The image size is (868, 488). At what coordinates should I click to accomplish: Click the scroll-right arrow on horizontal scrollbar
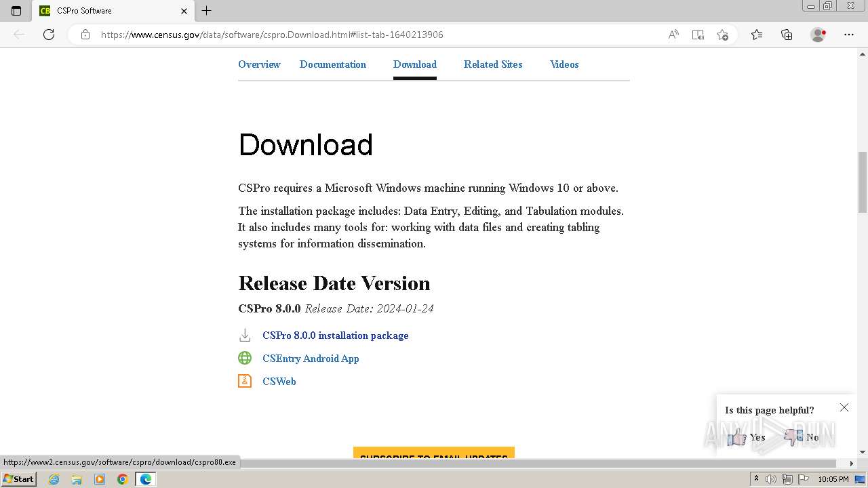coord(852,464)
